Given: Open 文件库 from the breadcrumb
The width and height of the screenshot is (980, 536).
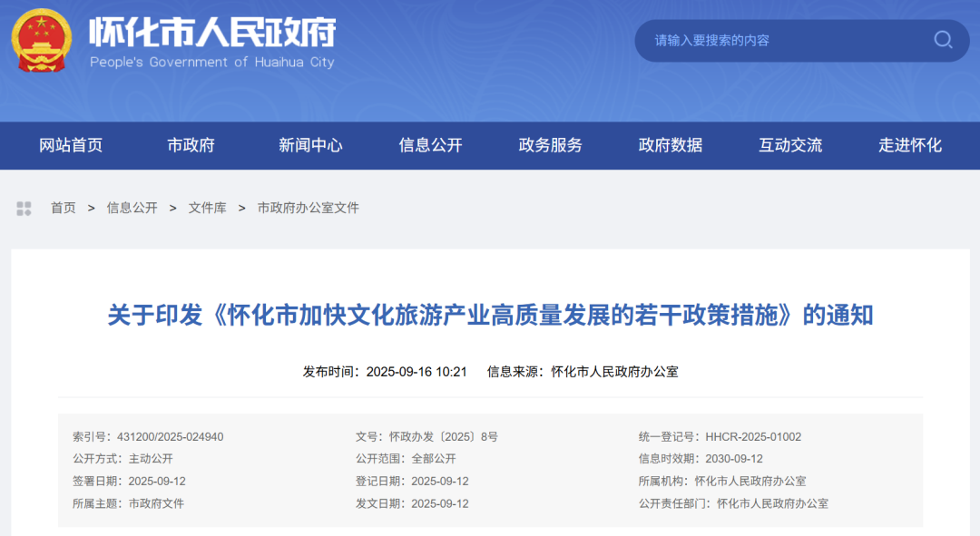Looking at the screenshot, I should (x=206, y=208).
